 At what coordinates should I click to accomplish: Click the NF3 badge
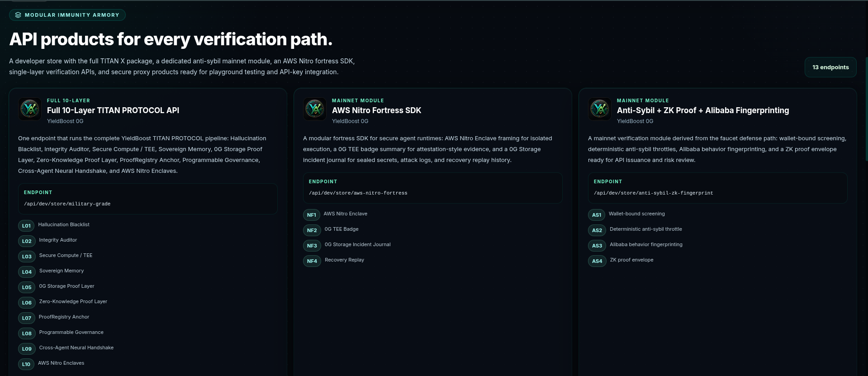(x=312, y=246)
